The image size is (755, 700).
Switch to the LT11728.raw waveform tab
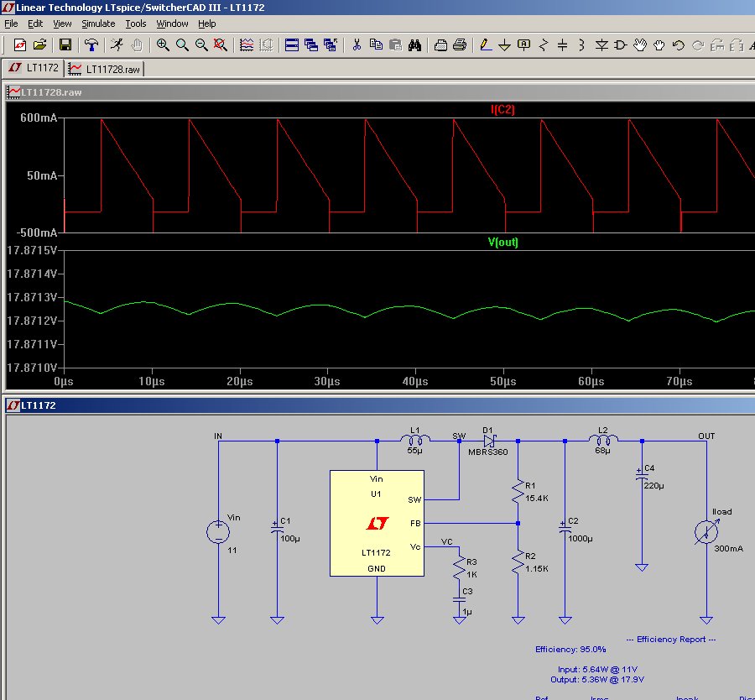tap(104, 69)
